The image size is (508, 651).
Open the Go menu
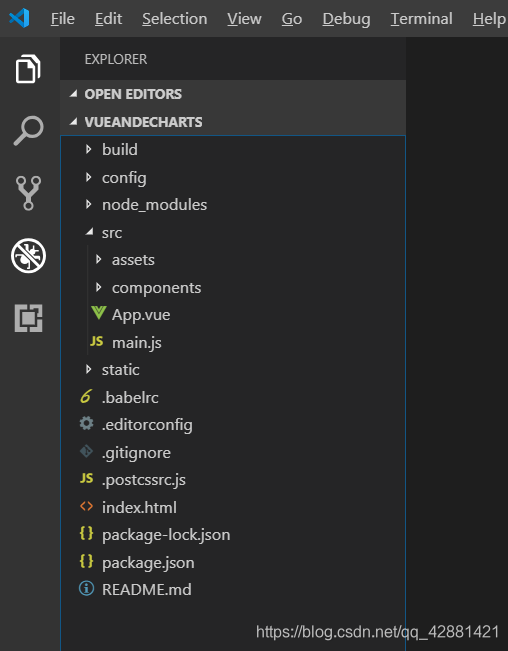coord(292,19)
